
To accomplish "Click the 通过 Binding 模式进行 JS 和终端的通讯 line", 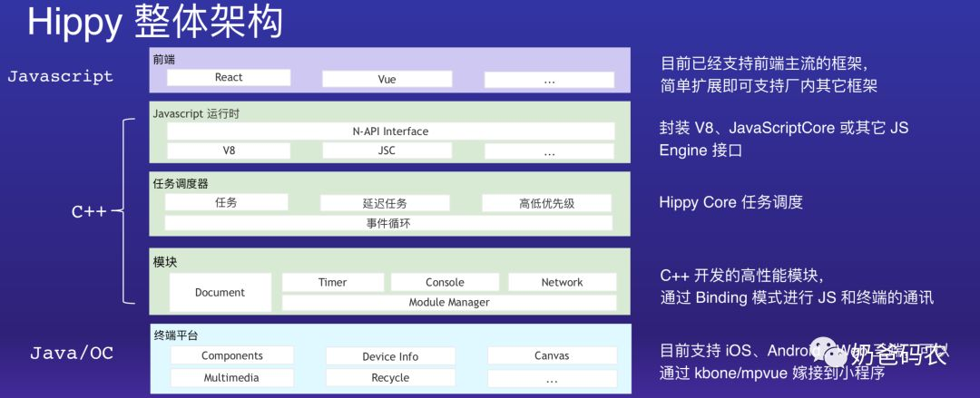I will click(x=797, y=297).
